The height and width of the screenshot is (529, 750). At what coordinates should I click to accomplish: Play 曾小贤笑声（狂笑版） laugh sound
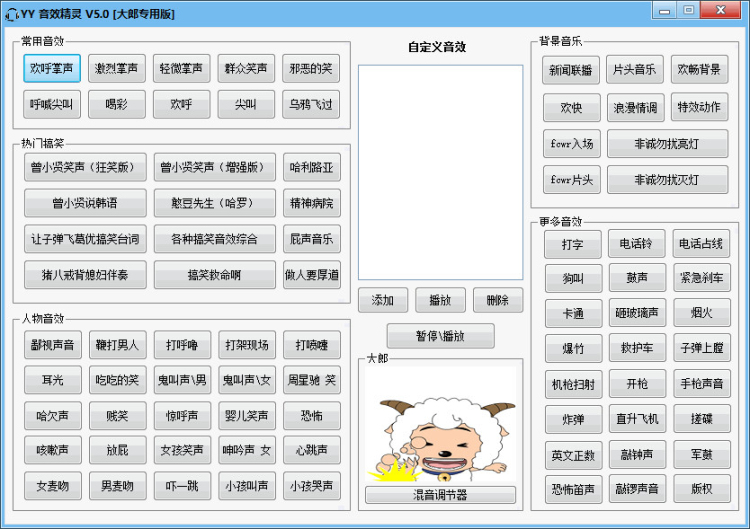click(85, 168)
